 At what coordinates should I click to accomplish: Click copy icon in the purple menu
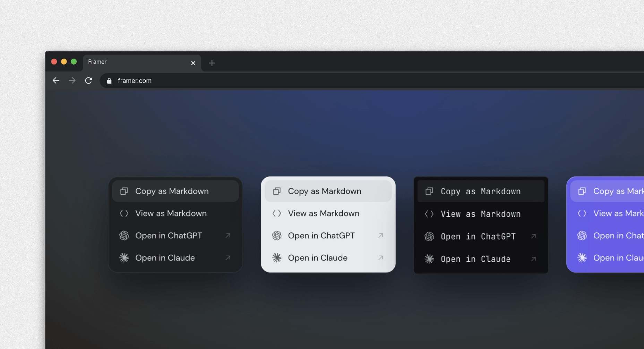(x=582, y=191)
